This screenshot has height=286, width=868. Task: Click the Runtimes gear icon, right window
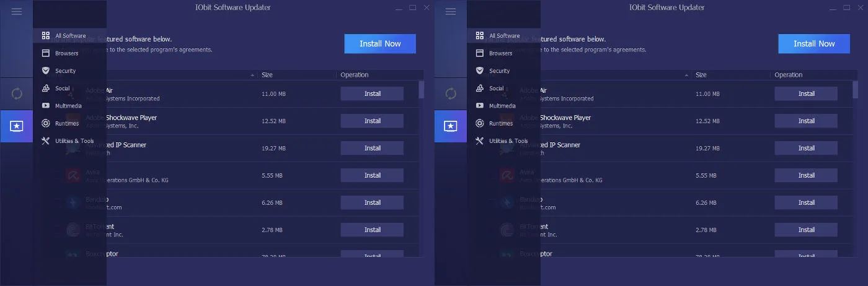click(x=480, y=123)
